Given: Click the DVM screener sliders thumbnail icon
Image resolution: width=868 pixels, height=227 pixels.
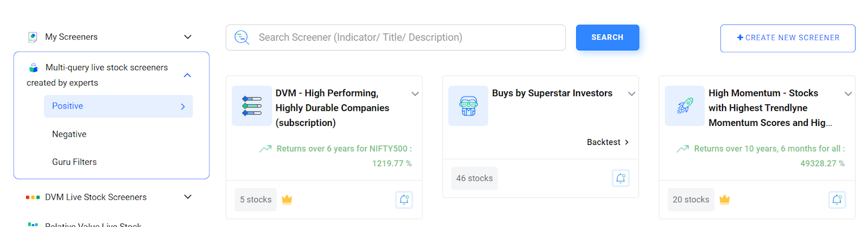Looking at the screenshot, I should coord(252,106).
